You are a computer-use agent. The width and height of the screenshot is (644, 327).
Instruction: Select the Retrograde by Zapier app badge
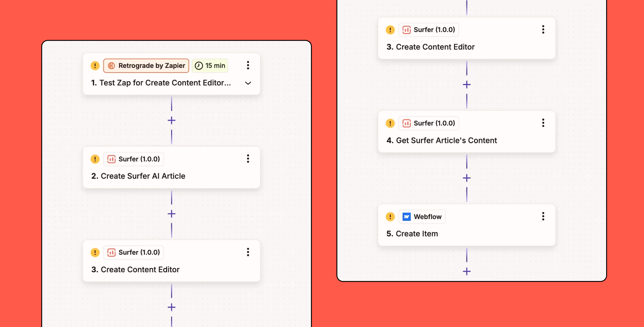pyautogui.click(x=146, y=66)
